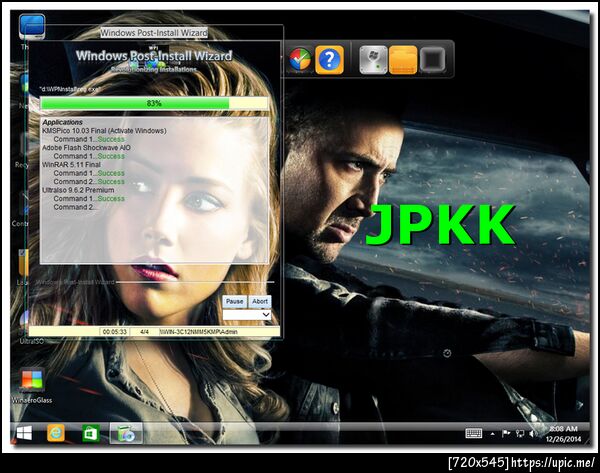
Task: Select the WinRAR 5.11 Final entry
Action: tap(72, 165)
